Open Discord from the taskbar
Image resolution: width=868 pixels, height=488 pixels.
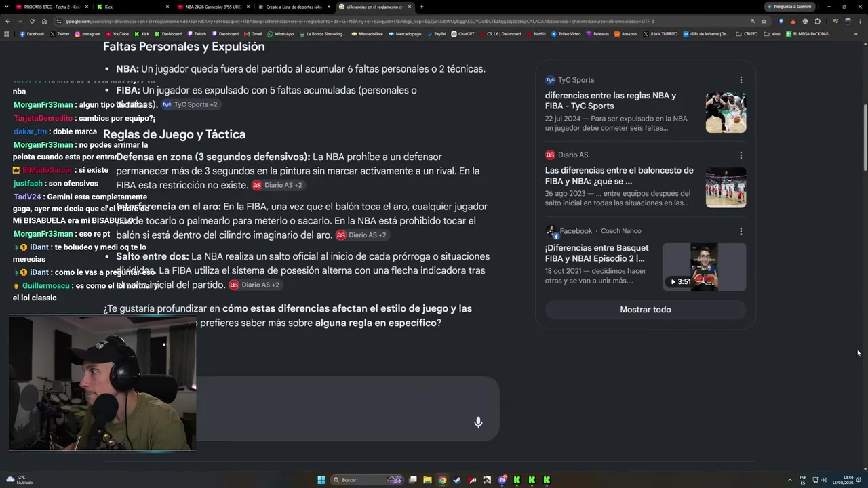pyautogui.click(x=502, y=480)
